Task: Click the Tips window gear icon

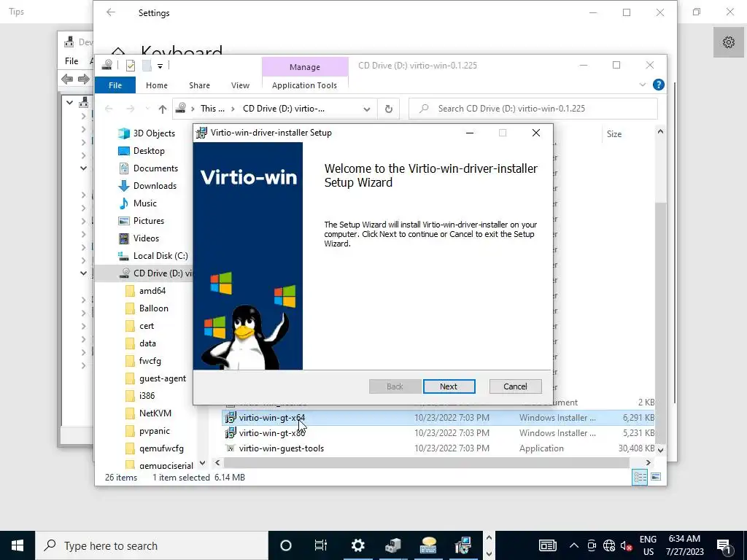Action: point(729,42)
